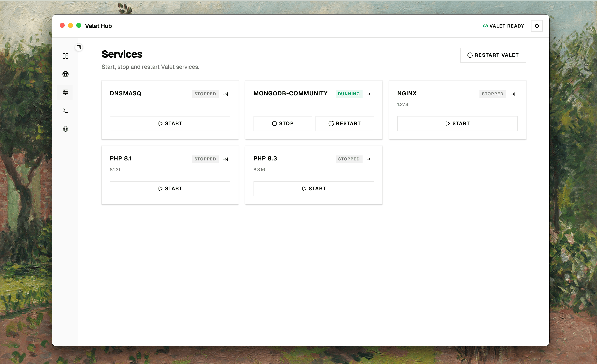Click the Valet Hub window title
Screen dimensions: 597x364
click(98, 26)
